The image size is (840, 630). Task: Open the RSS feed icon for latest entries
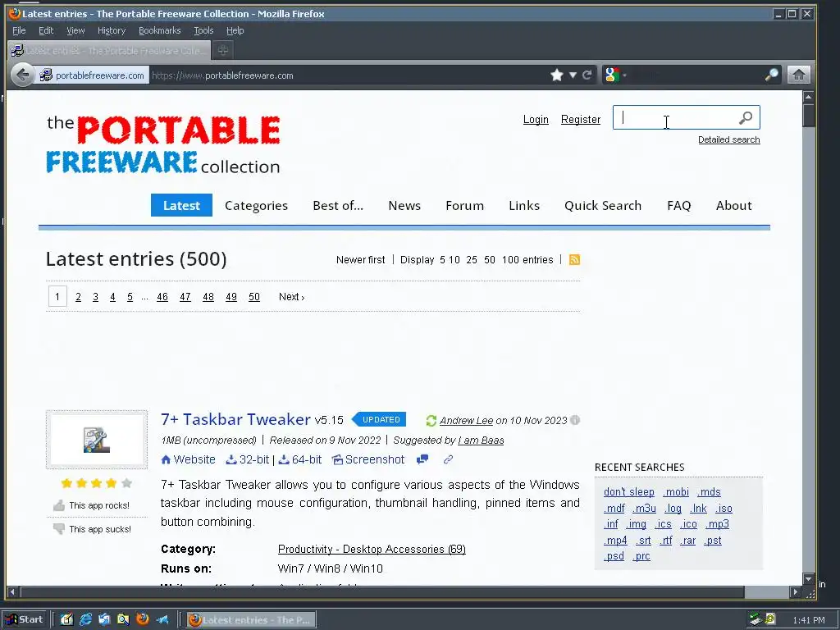[574, 260]
